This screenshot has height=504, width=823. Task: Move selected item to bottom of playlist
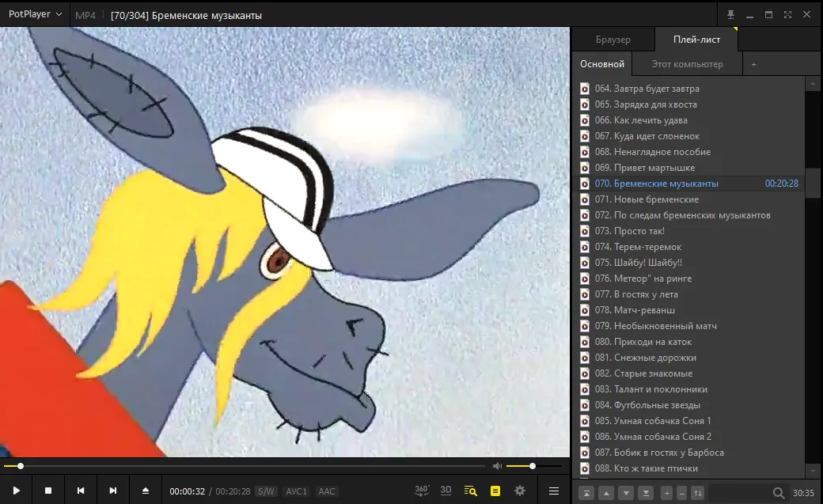[x=646, y=493]
